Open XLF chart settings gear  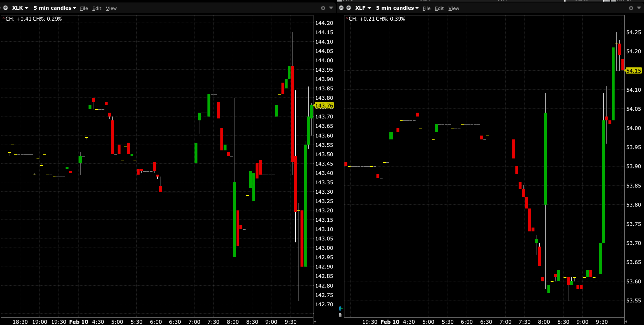pos(631,8)
